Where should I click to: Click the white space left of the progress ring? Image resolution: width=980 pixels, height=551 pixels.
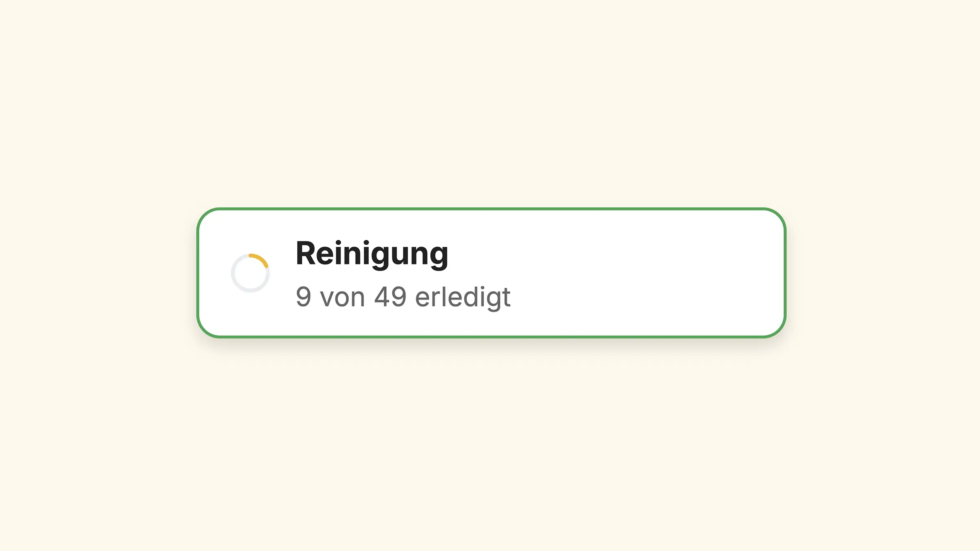pyautogui.click(x=215, y=273)
